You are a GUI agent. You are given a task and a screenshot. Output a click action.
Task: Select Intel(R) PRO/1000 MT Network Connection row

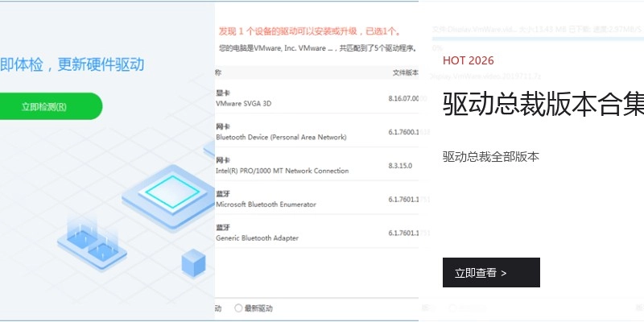pos(316,164)
